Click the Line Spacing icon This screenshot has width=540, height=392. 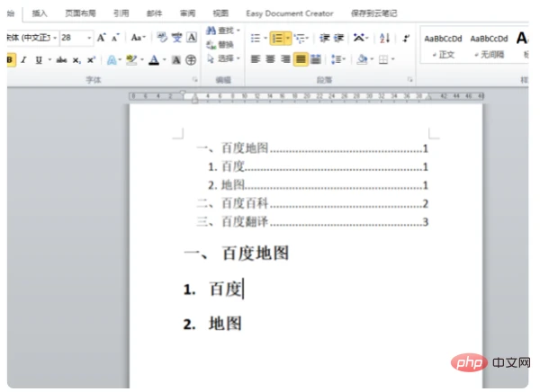point(336,59)
